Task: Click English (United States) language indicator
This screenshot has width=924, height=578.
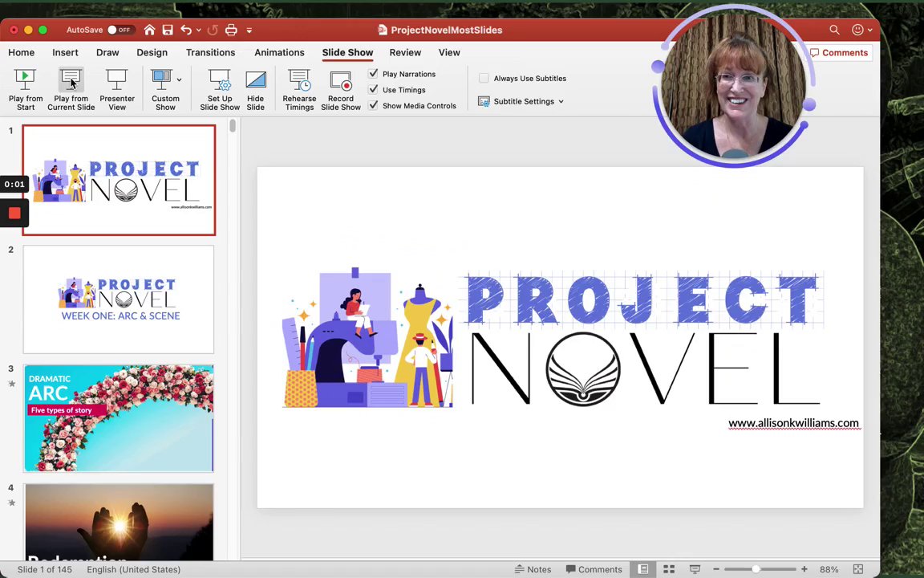Action: pyautogui.click(x=134, y=569)
